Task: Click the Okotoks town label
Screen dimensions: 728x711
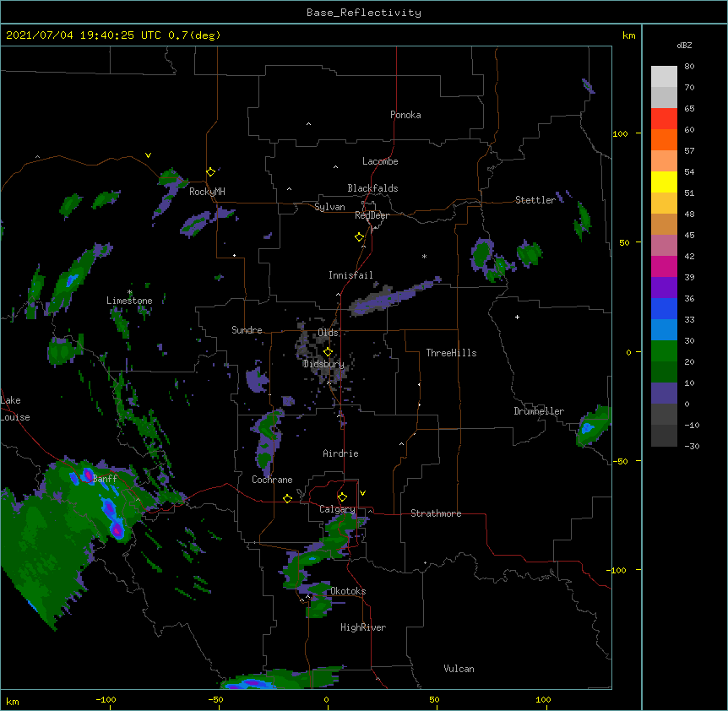Action: point(348,591)
